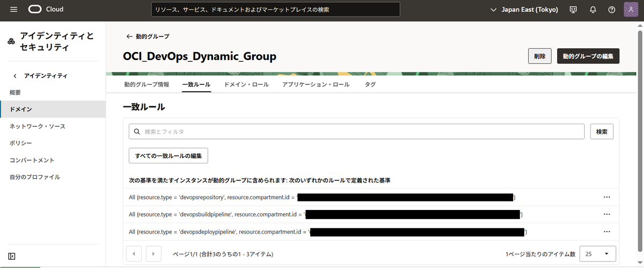Click the devopsrepository matching rule text
644x268 pixels.
(323, 198)
